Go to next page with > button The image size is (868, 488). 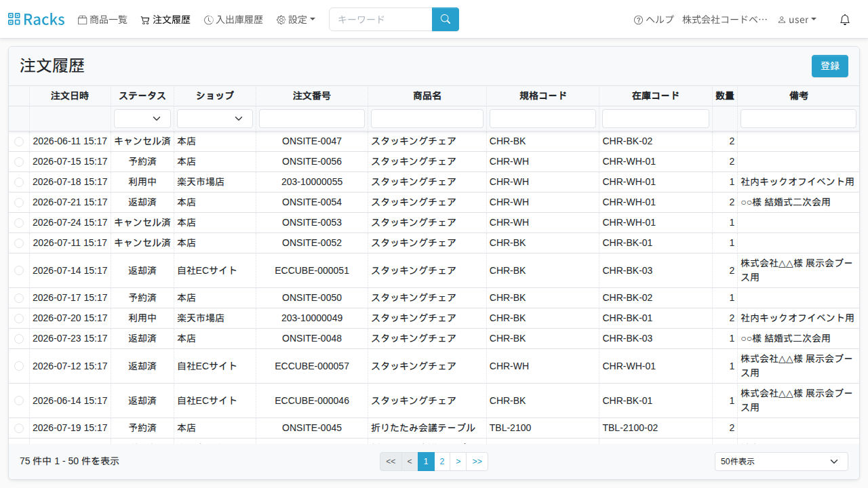458,462
